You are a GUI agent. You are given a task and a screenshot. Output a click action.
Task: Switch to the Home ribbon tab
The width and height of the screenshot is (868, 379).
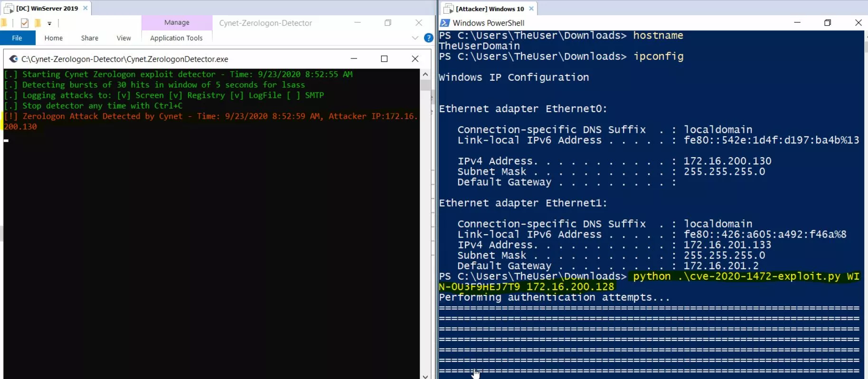pyautogui.click(x=54, y=38)
